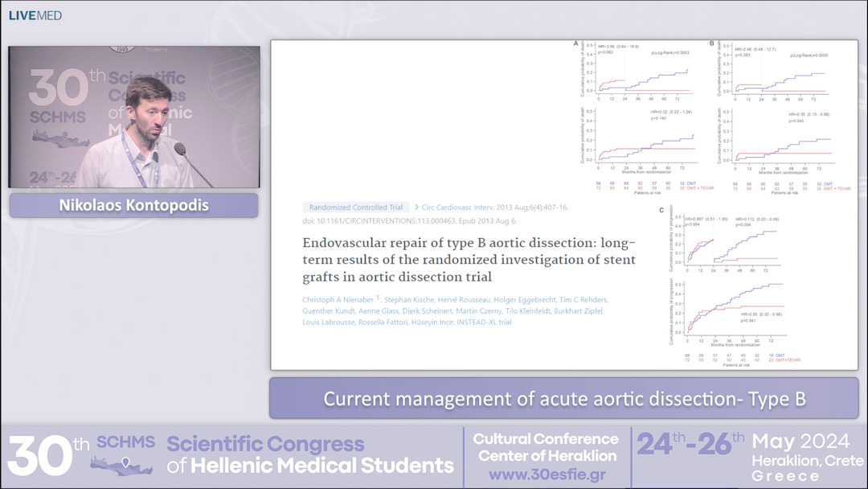868x489 pixels.
Task: Click the Nikolaos Kontopodis name banner
Action: click(133, 206)
